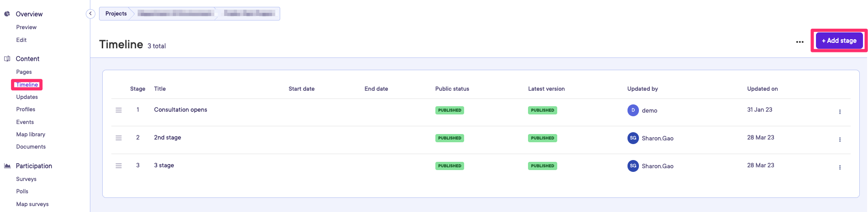Screen dimensions: 868x212
Task: Open Map library from sidebar
Action: [31, 134]
